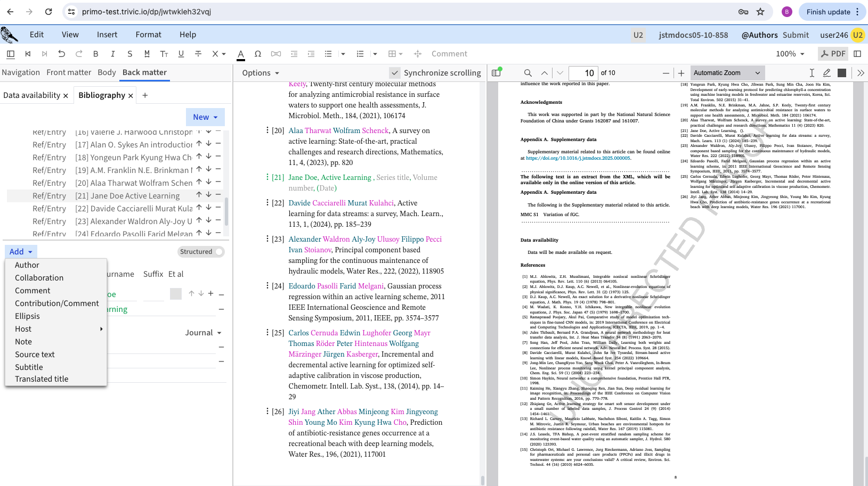Move reference [22] Davide Cacciarelli up

click(199, 208)
